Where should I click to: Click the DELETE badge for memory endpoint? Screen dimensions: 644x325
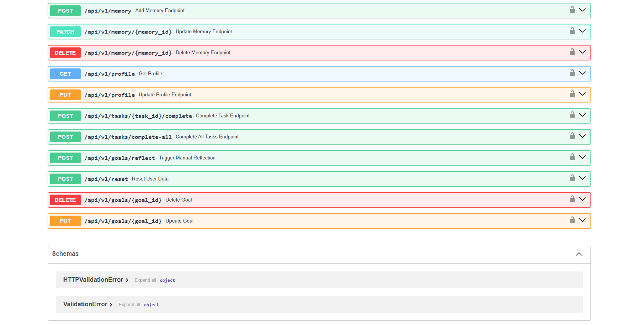(65, 53)
